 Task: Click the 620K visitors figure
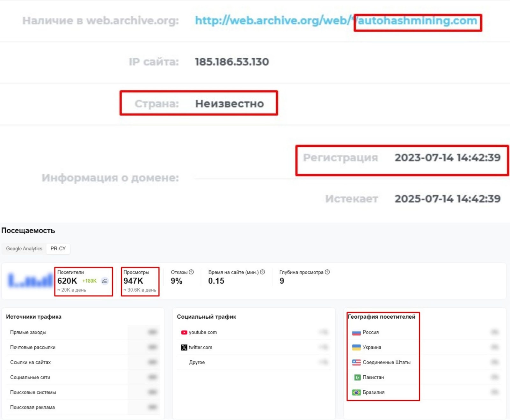coord(67,281)
